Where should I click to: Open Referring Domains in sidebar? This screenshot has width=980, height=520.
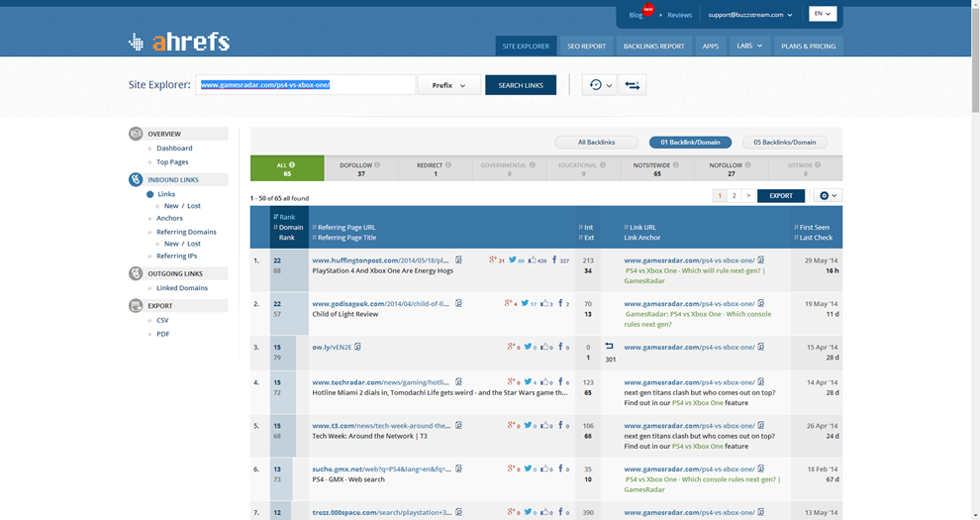point(186,232)
